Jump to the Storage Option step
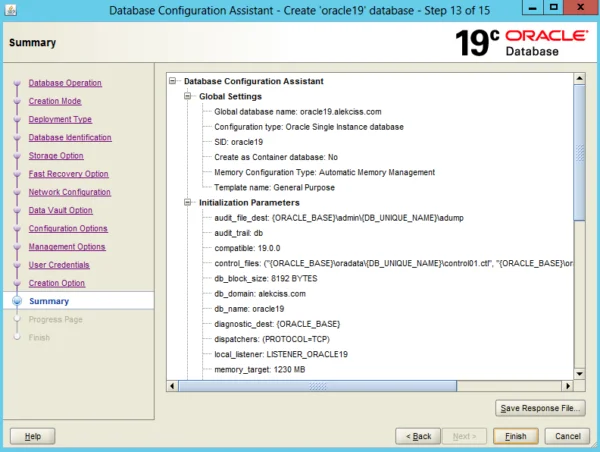 coord(56,156)
